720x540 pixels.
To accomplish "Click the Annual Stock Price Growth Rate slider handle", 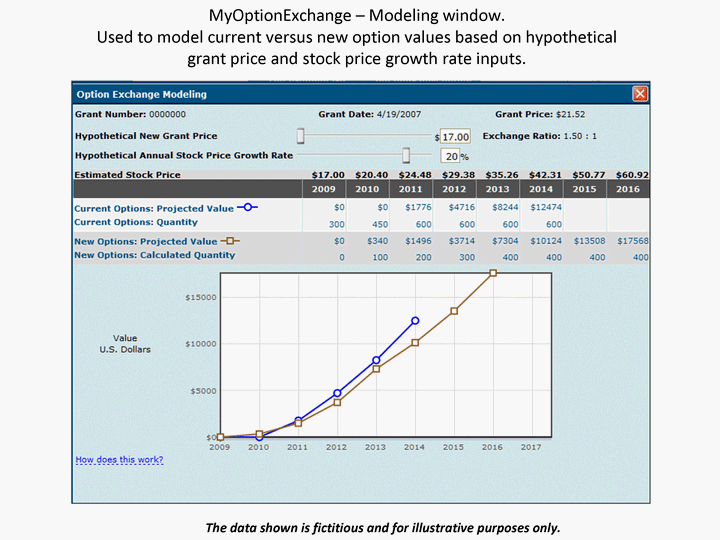I will 406,155.
